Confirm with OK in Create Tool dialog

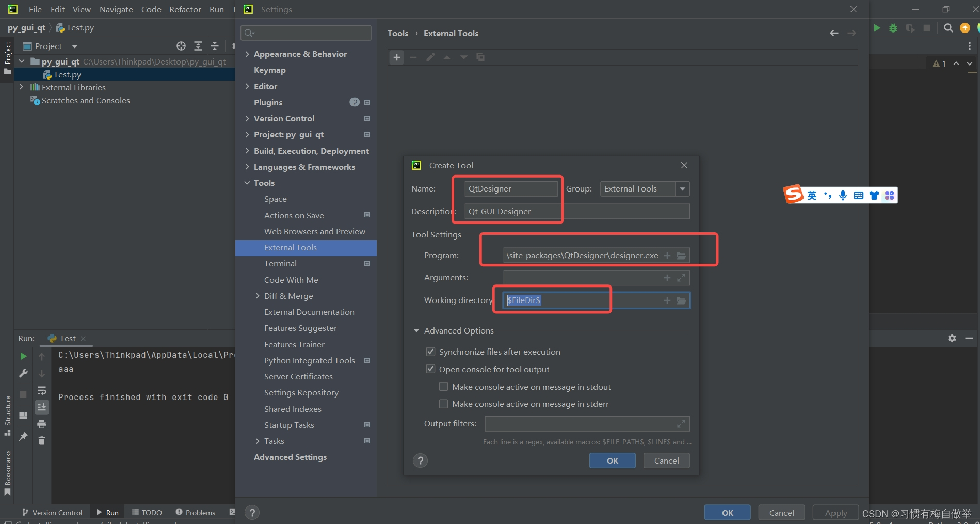612,460
